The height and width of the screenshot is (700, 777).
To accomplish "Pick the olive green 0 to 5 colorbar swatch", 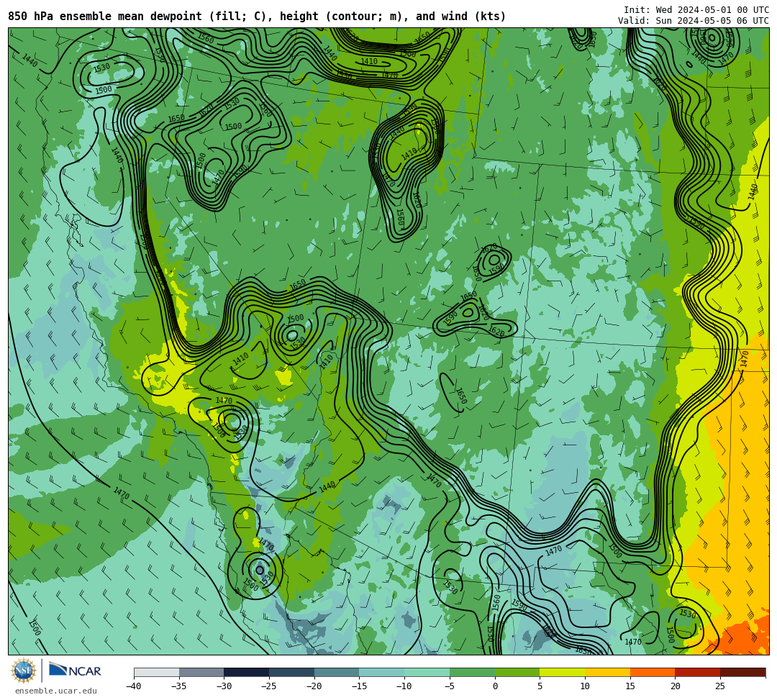I will (x=517, y=672).
